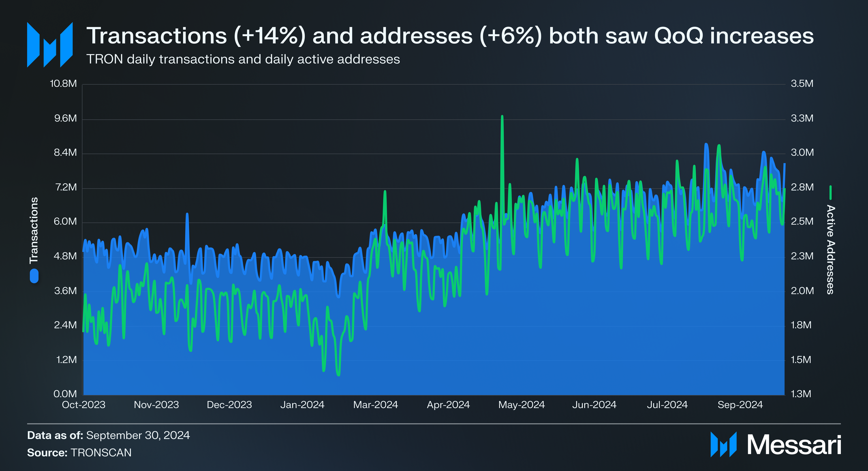Click the Active Addresses axis label
This screenshot has width=868, height=471.
click(830, 249)
